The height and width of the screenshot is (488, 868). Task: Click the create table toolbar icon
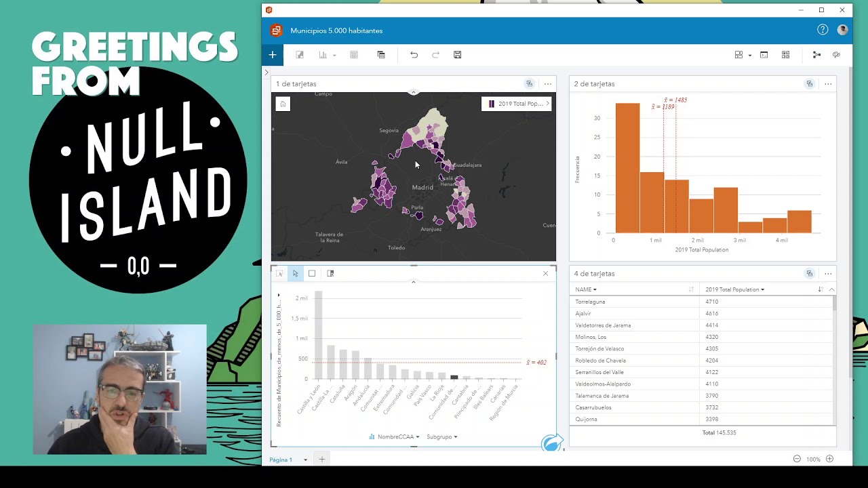point(353,55)
